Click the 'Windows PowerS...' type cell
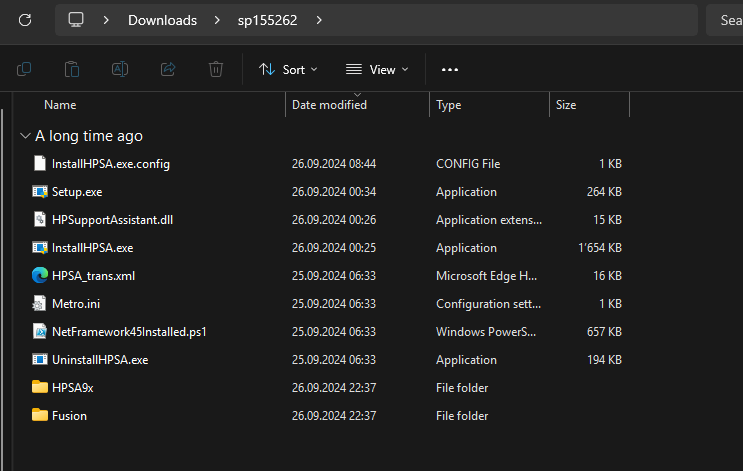743x471 pixels. 486,332
